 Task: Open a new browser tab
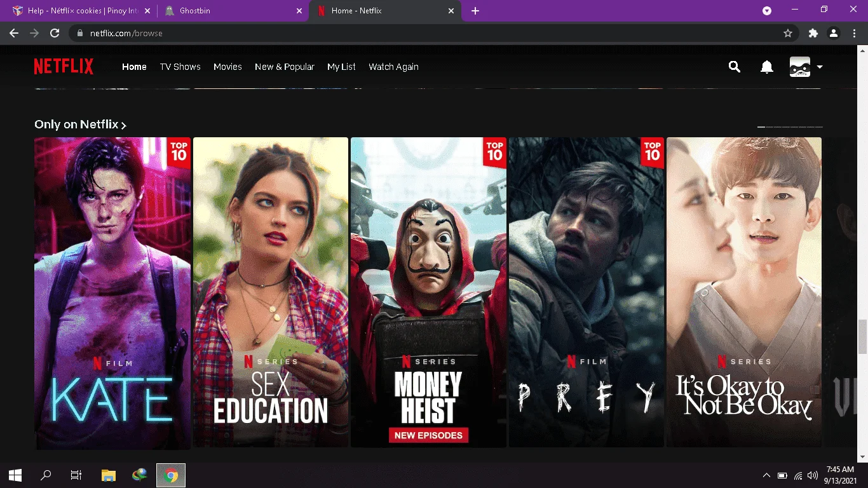point(475,11)
